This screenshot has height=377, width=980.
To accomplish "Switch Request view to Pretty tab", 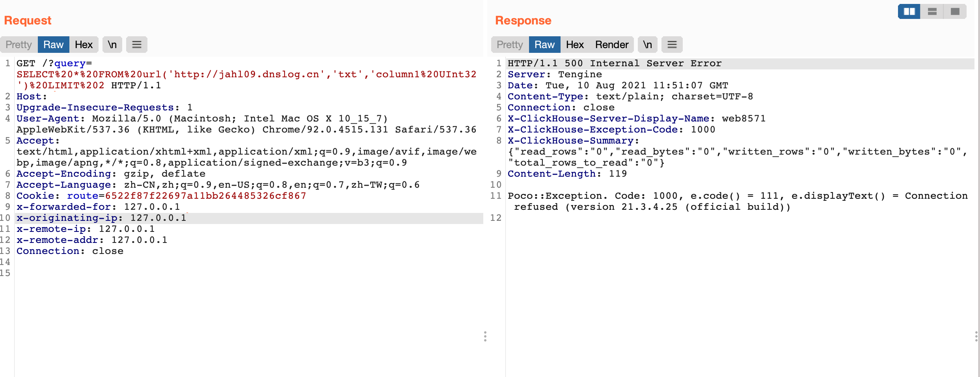I will (x=19, y=45).
